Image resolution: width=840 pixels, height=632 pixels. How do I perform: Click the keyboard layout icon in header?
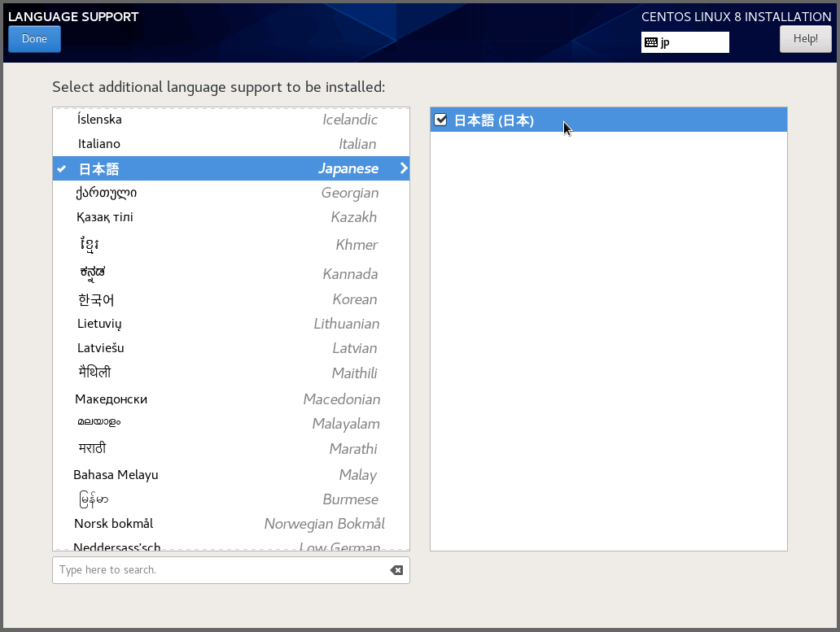tap(650, 42)
